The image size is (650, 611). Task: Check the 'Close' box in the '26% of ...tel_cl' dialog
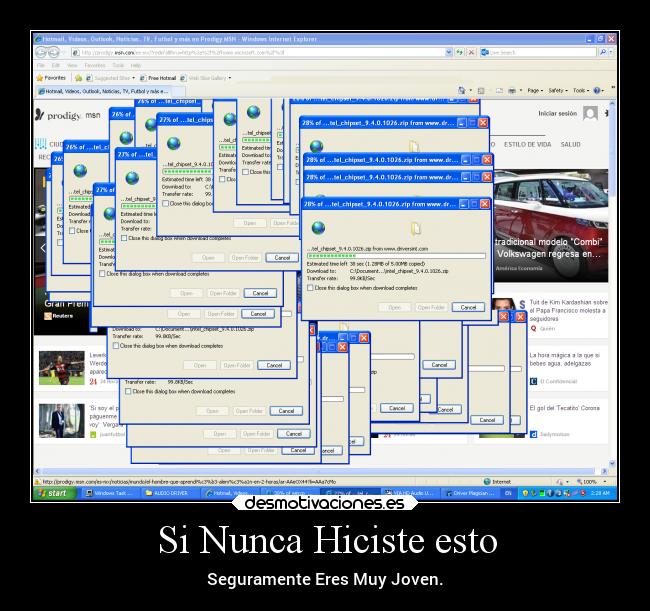(x=72, y=230)
